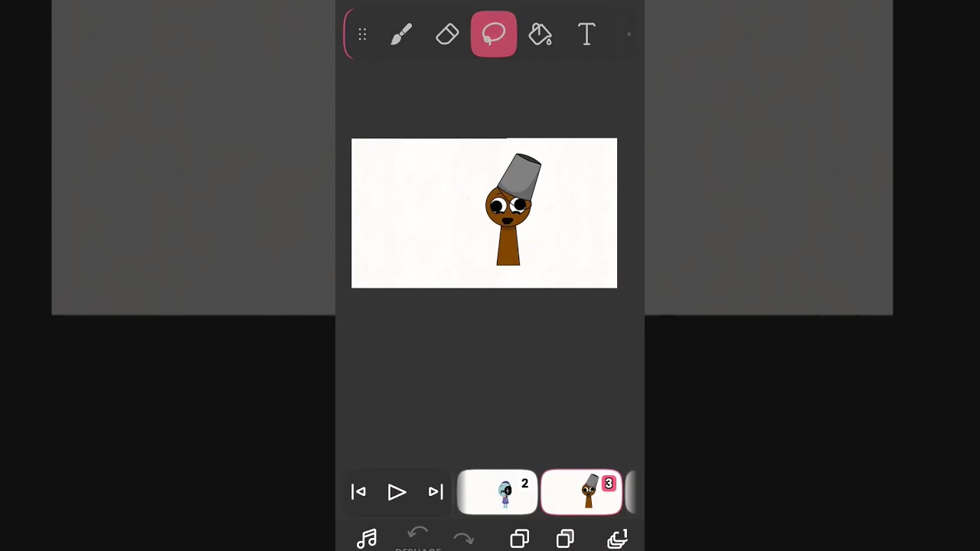The width and height of the screenshot is (980, 551).
Task: Click the left of the two matching overlapping-squares icons
Action: 519,539
